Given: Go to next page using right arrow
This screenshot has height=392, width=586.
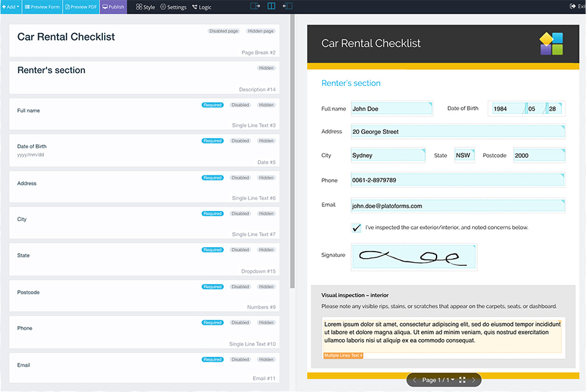Looking at the screenshot, I should tap(473, 380).
